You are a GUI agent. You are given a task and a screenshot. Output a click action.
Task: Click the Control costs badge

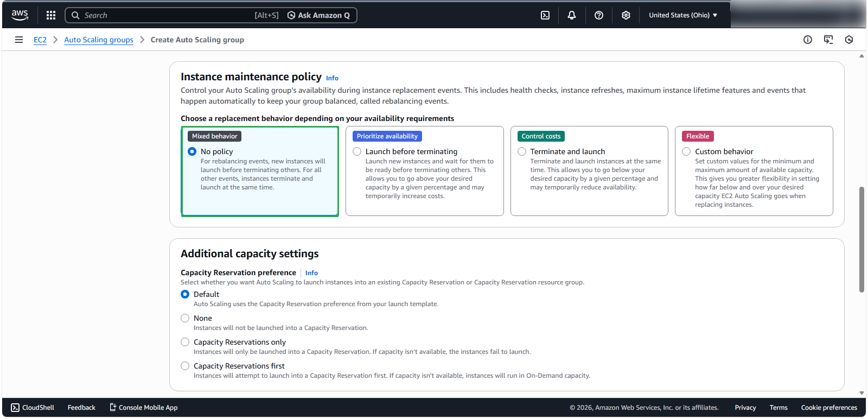[x=541, y=136]
